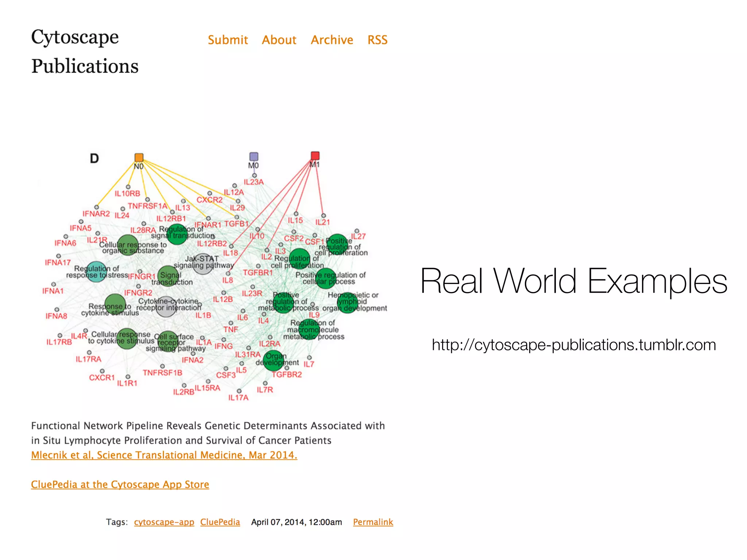
Task: Click the green Cellular response to organic substance node
Action: point(128,245)
